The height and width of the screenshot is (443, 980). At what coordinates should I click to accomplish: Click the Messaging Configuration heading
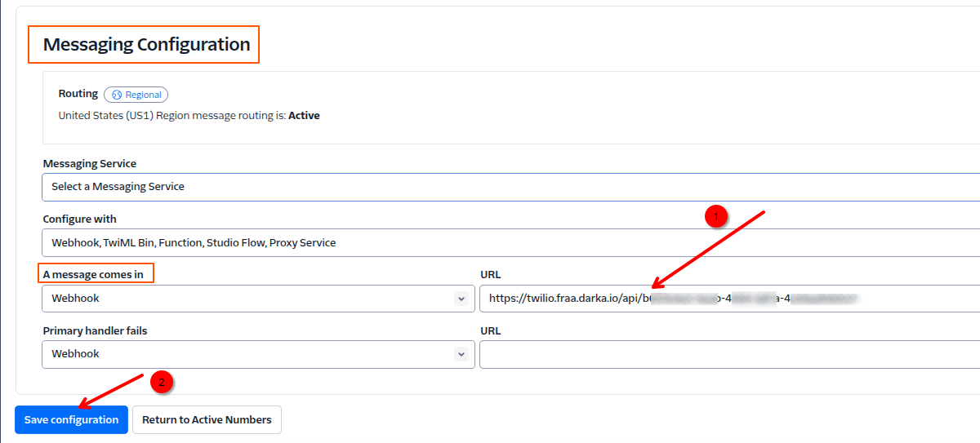click(x=146, y=45)
